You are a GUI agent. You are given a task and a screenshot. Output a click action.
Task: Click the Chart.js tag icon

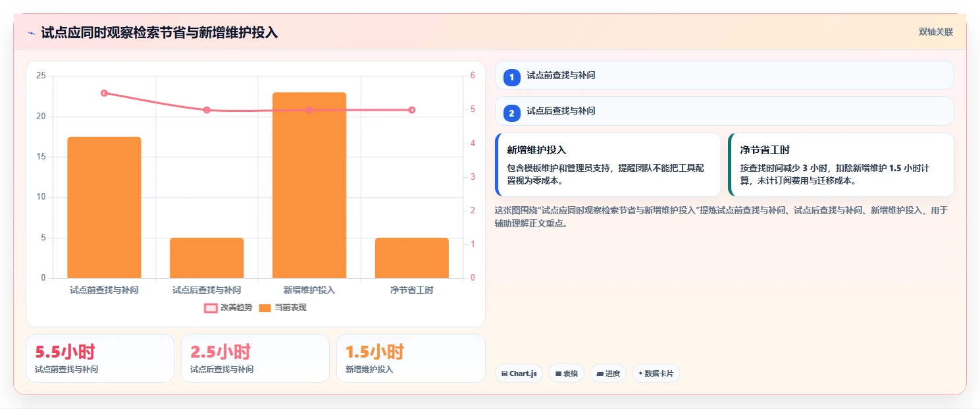click(504, 373)
